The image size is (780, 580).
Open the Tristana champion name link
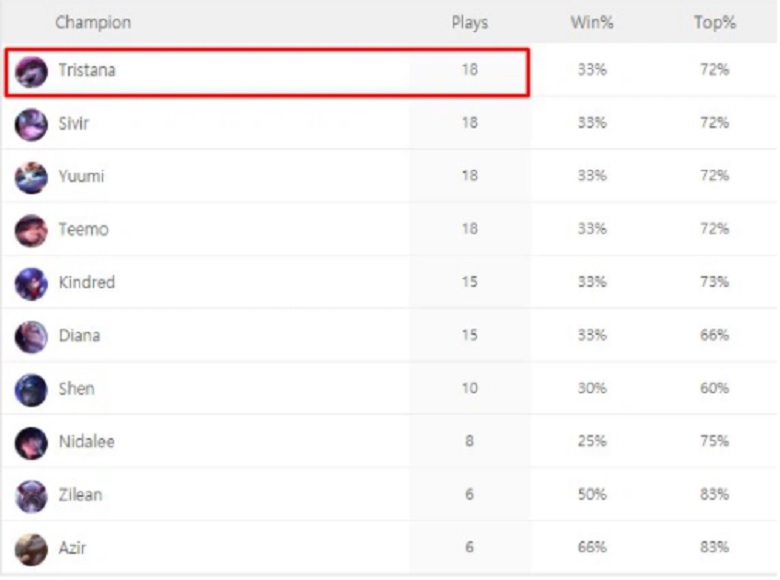click(87, 71)
